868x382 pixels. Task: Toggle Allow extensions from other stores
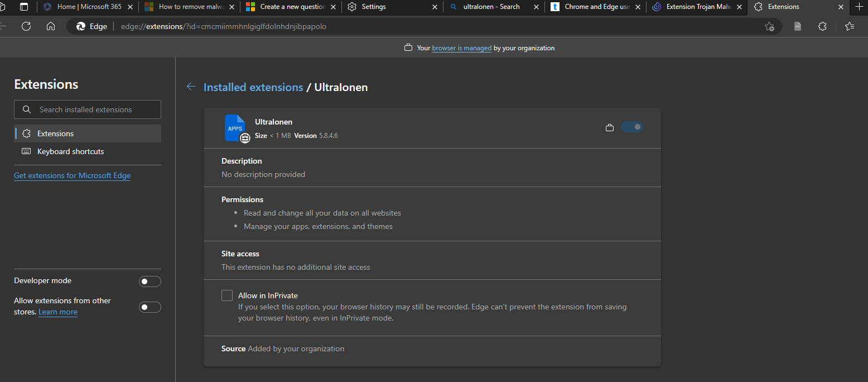[150, 307]
